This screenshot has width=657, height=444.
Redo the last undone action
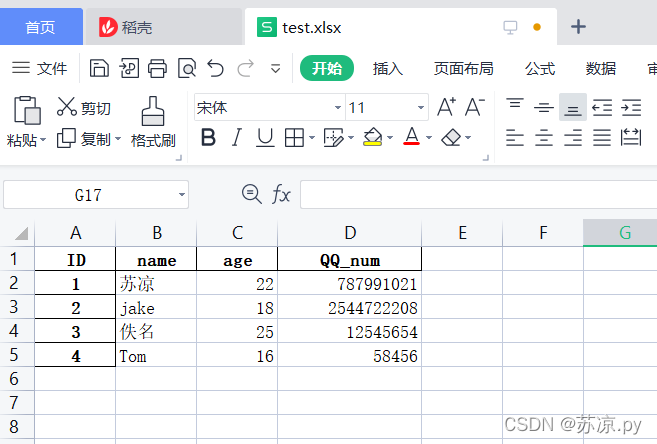coord(246,68)
